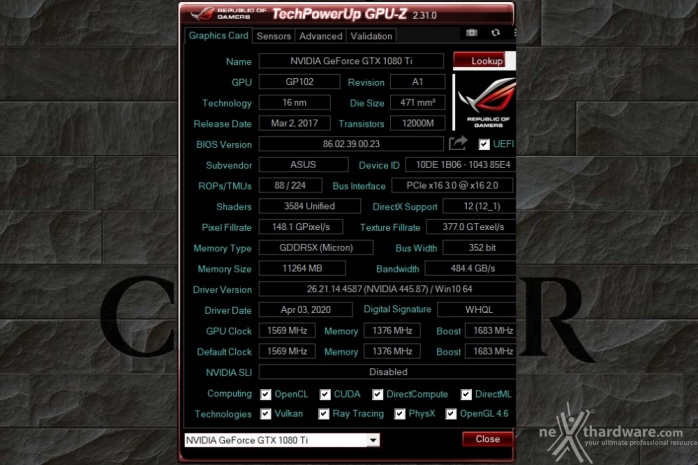698x465 pixels.
Task: Click the Release Date value Mar 2, 2017
Action: pos(295,123)
